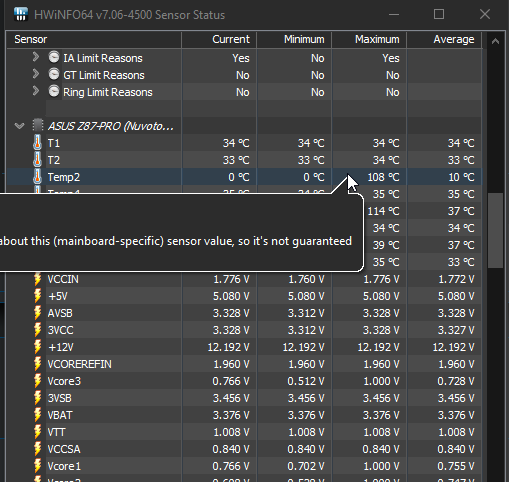Click the AVSB voltage bolt icon
The height and width of the screenshot is (482, 509).
[38, 313]
